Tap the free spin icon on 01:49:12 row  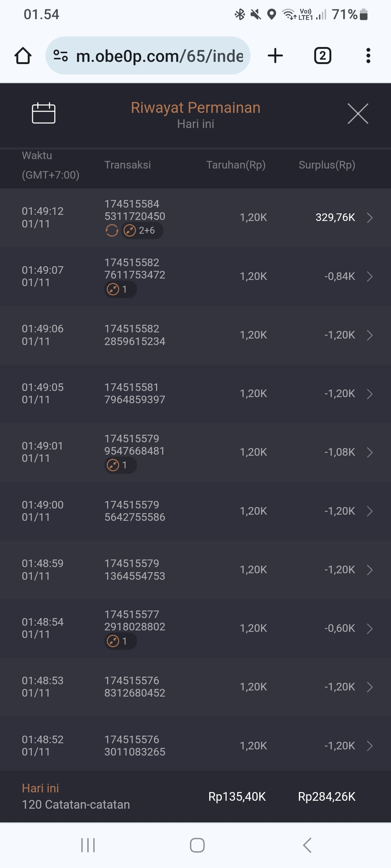112,230
